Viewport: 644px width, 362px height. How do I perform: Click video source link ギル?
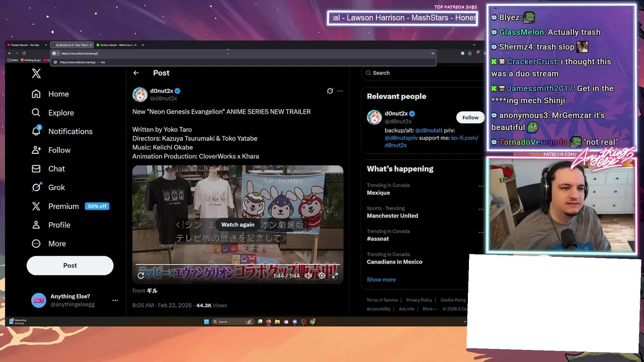point(152,291)
